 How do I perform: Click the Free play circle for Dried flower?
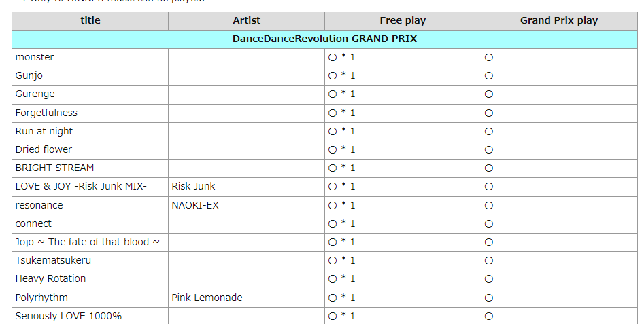[333, 150]
